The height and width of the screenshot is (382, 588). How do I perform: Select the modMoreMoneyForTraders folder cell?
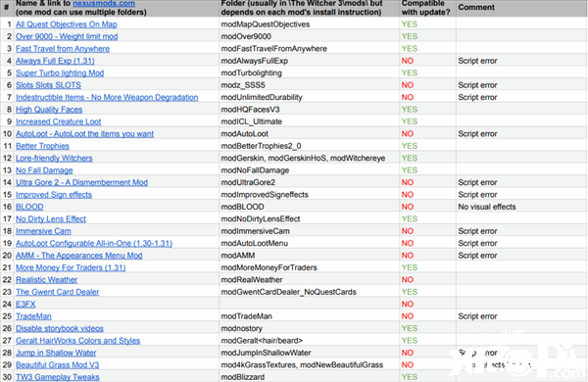310,267
